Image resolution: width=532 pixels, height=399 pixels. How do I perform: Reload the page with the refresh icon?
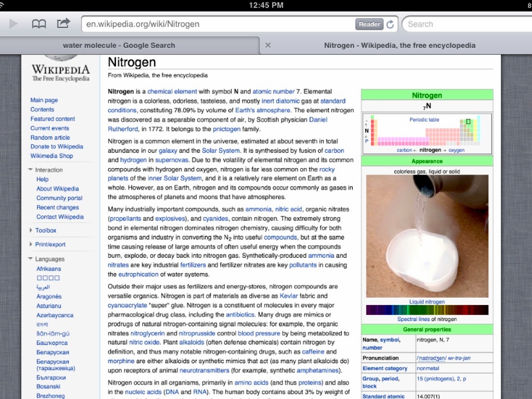coord(390,24)
